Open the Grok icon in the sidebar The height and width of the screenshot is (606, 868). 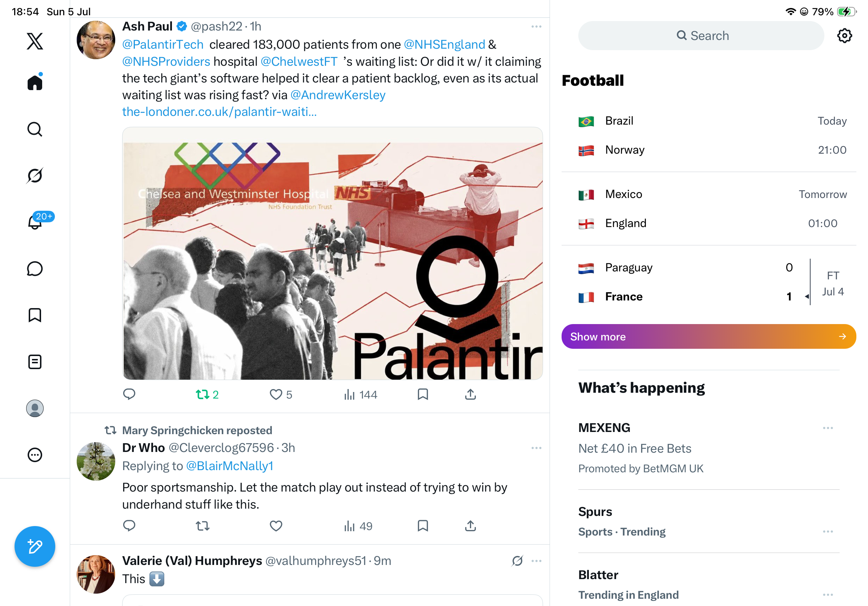point(35,175)
